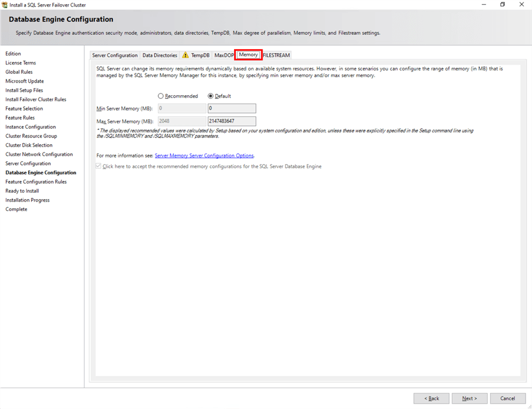Image resolution: width=532 pixels, height=409 pixels.
Task: Switch to the MaxDOP tab
Action: coord(224,56)
